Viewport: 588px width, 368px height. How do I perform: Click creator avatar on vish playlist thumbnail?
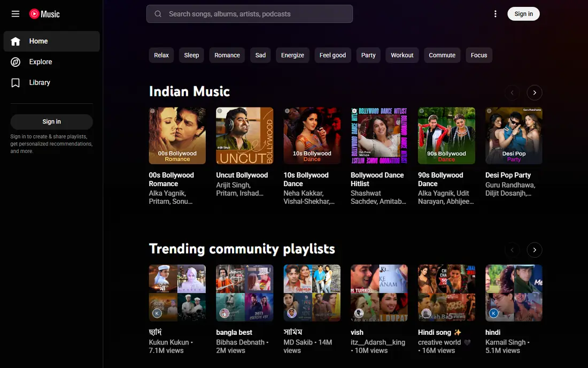(x=359, y=313)
